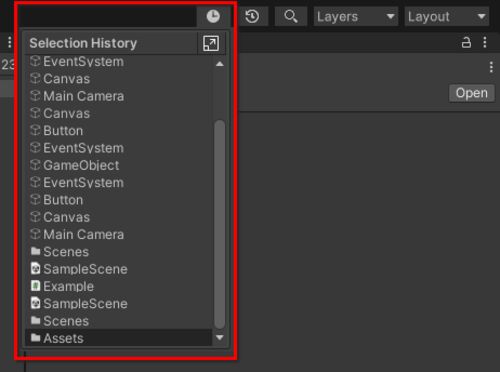Select Scenes entry directly below Main Camera
This screenshot has height=372, width=500.
coord(118,252)
